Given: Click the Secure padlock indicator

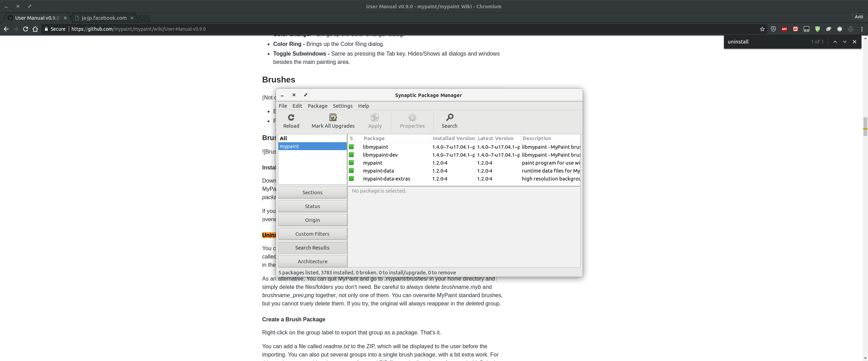Looking at the screenshot, I should (46, 29).
